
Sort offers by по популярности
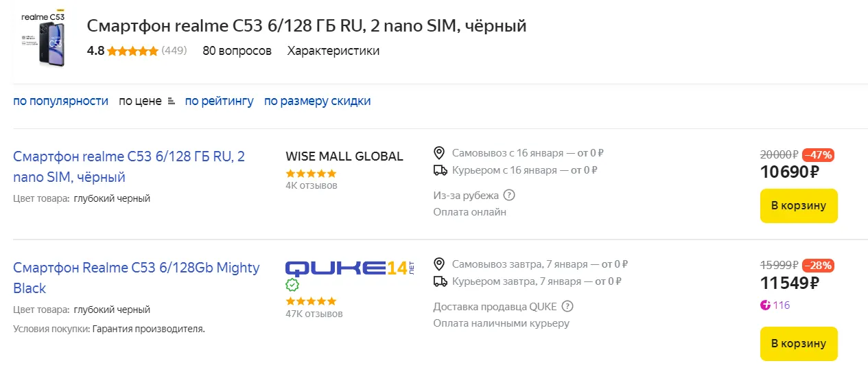tap(60, 101)
